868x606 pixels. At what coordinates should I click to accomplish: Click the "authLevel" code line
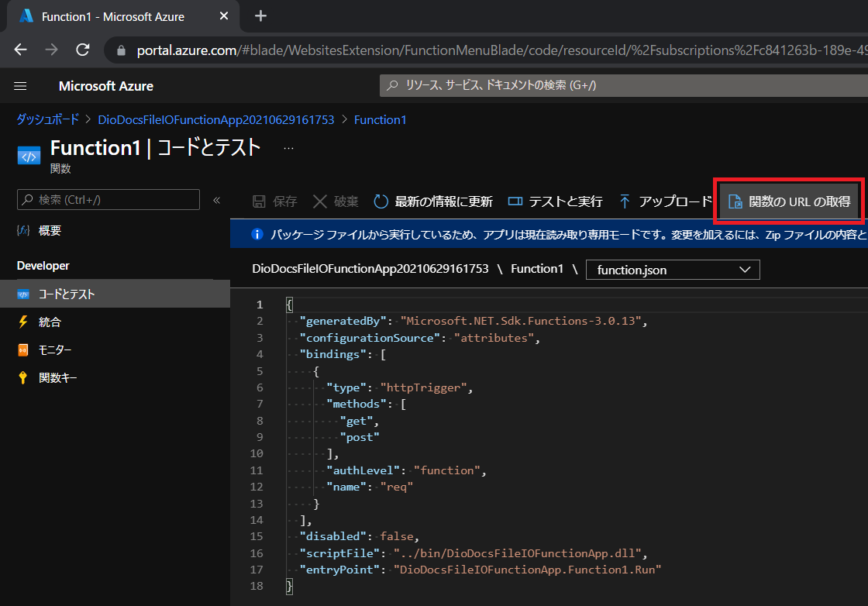406,470
